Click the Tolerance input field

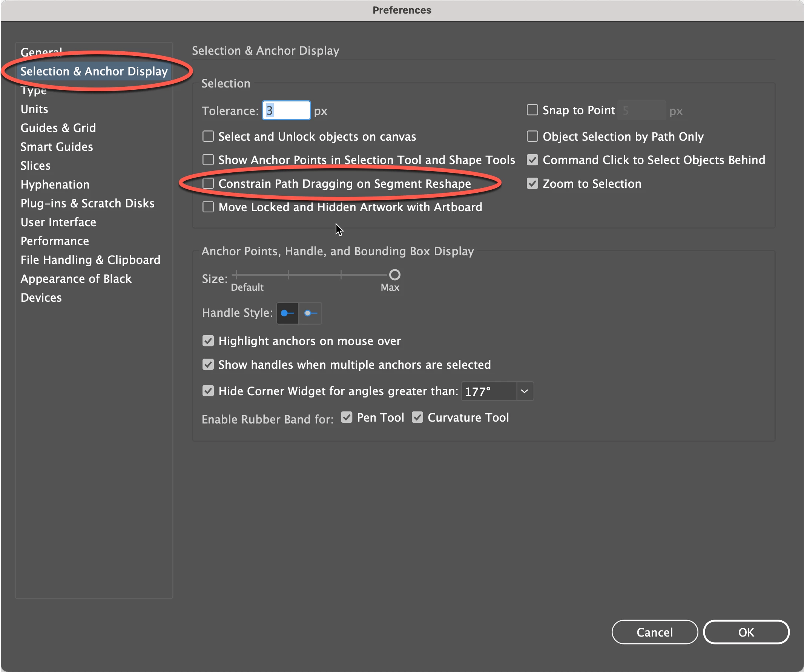[x=286, y=110]
